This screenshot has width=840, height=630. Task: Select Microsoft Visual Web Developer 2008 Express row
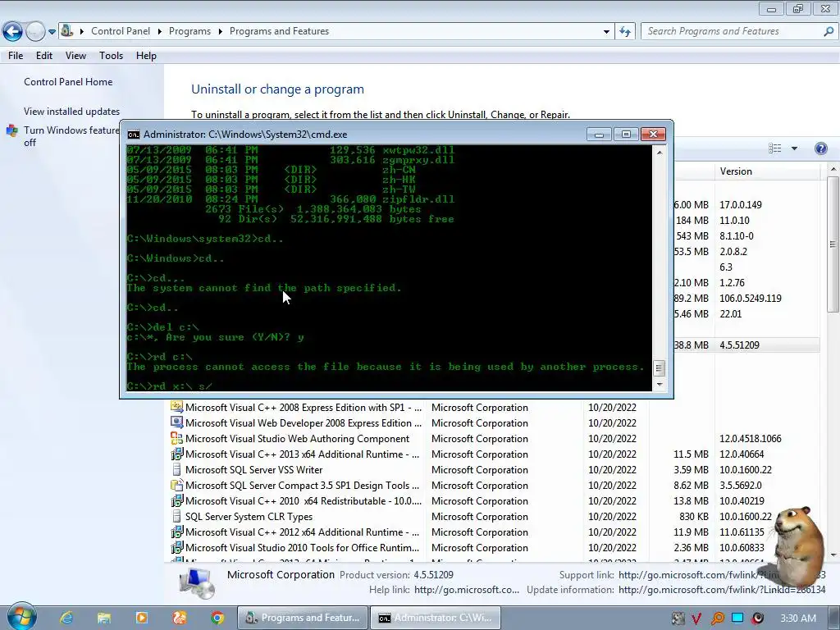tap(495, 423)
